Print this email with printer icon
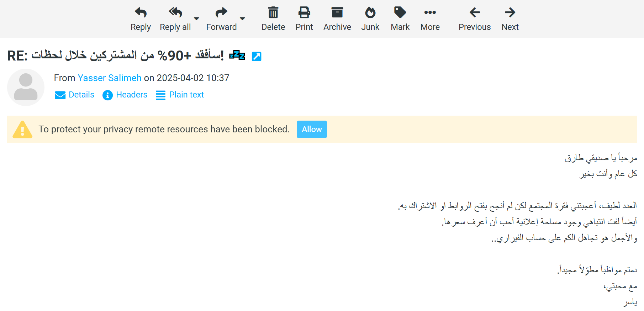The width and height of the screenshot is (644, 311). pos(304,12)
